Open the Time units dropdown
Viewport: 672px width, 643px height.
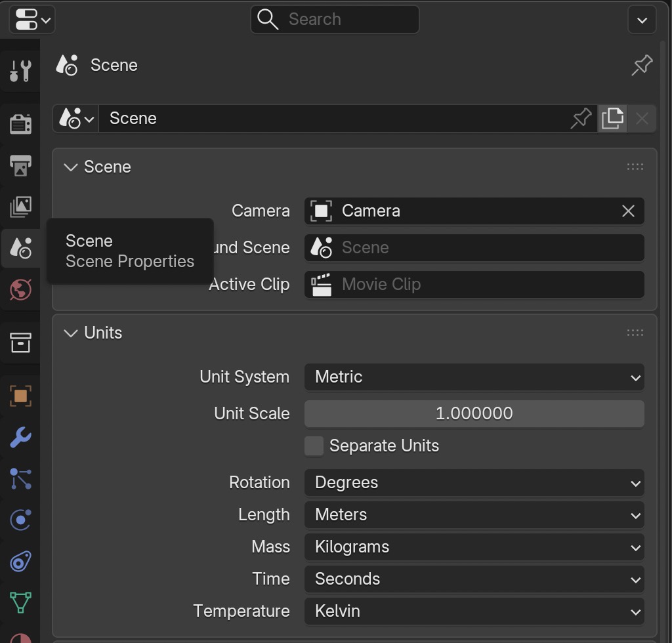tap(474, 579)
